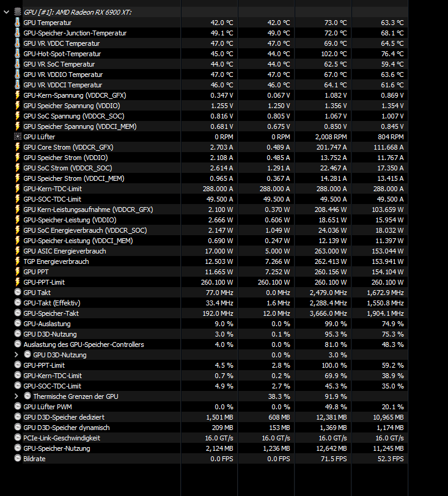Select the GPU-SOC-TDC-Limit 49.500 A row label

pos(52,199)
